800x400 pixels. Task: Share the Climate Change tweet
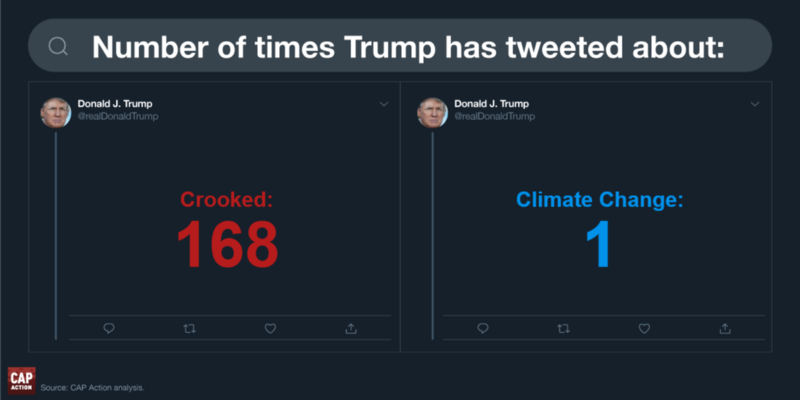pos(724,329)
